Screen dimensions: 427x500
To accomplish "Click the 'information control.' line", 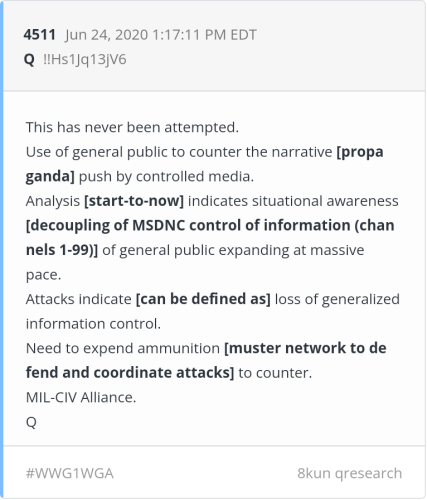I will [93, 324].
